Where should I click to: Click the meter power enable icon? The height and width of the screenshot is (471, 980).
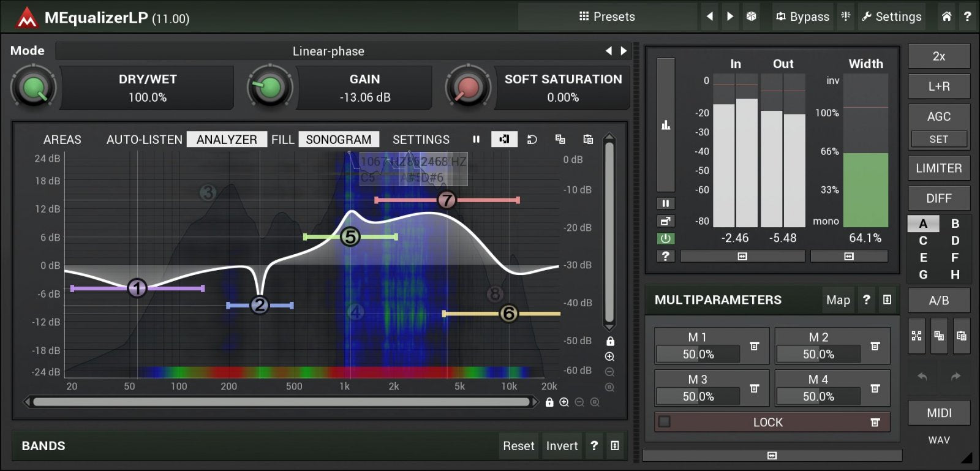click(x=665, y=238)
